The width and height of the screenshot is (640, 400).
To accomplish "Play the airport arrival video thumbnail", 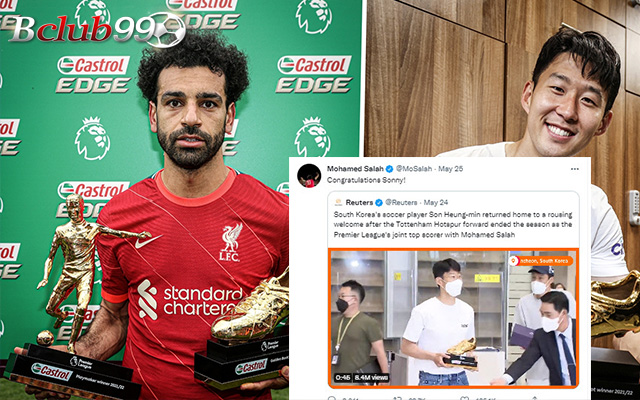I will pos(453,318).
